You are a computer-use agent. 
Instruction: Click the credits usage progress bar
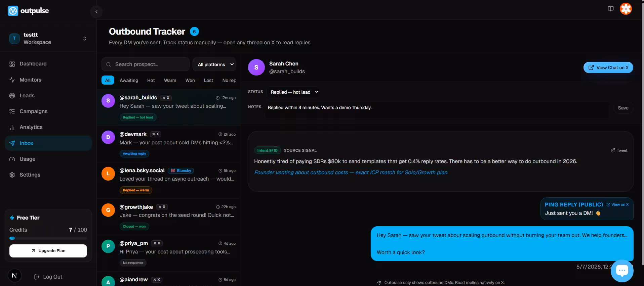pos(48,238)
